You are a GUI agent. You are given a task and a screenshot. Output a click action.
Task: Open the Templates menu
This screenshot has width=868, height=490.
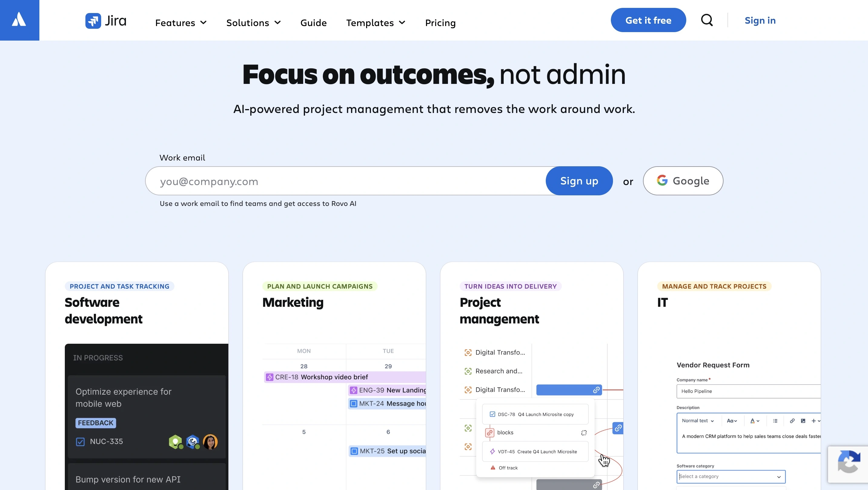point(376,23)
